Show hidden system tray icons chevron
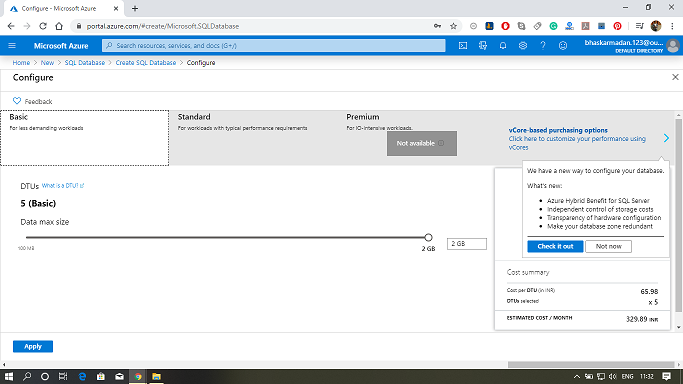 576,377
